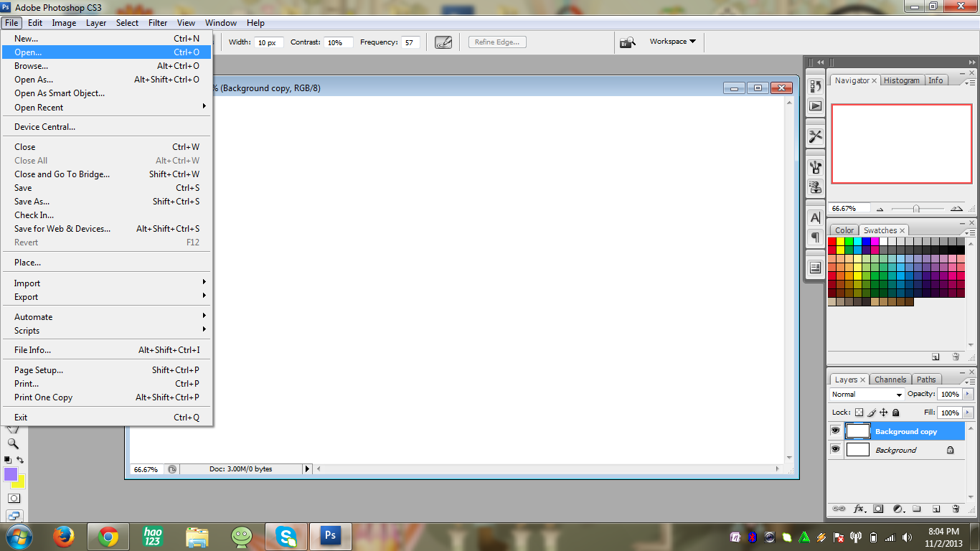Expand the Open Recent submenu
The image size is (980, 551).
(108, 107)
